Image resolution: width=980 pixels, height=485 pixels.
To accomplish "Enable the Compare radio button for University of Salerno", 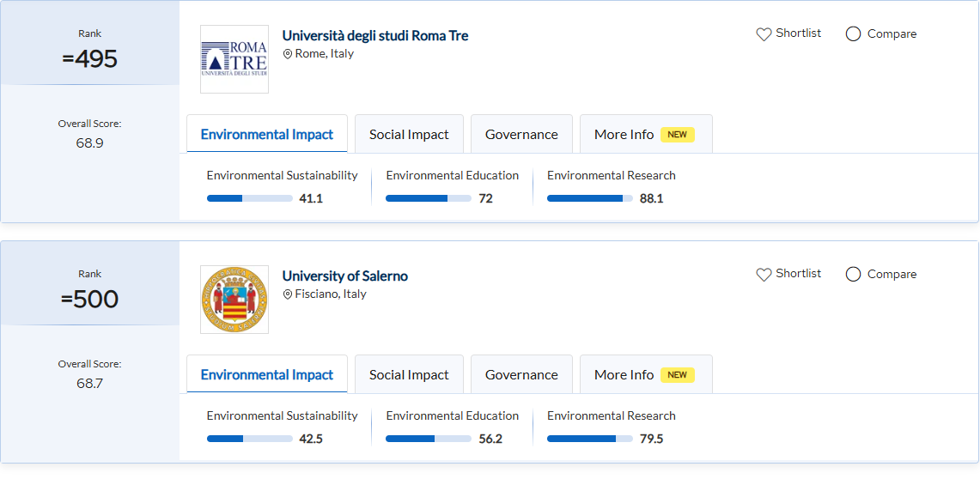I will pyautogui.click(x=853, y=275).
